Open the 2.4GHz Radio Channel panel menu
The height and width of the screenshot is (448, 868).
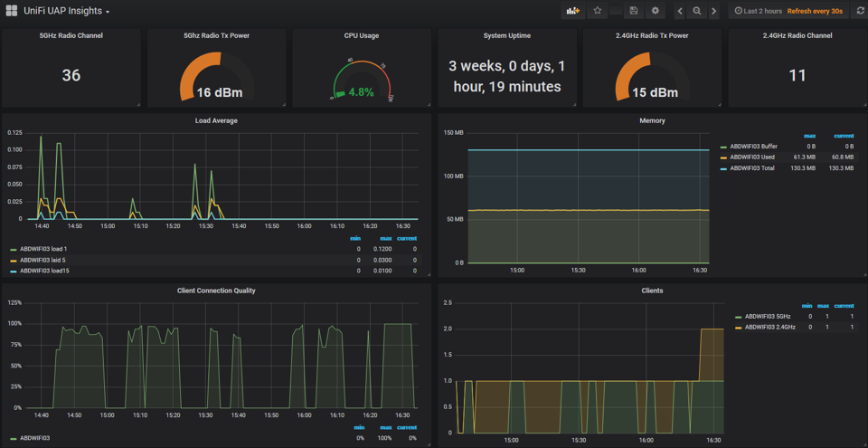797,35
